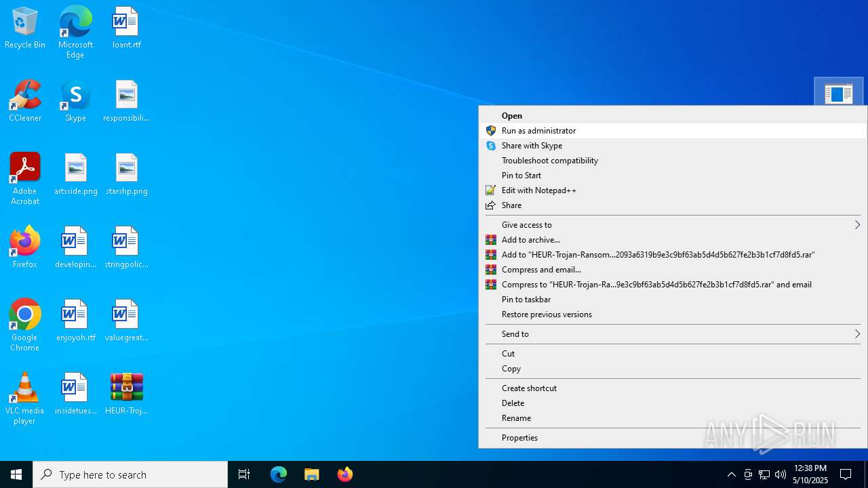Choose Run as administrator
The width and height of the screenshot is (868, 488).
(x=673, y=131)
